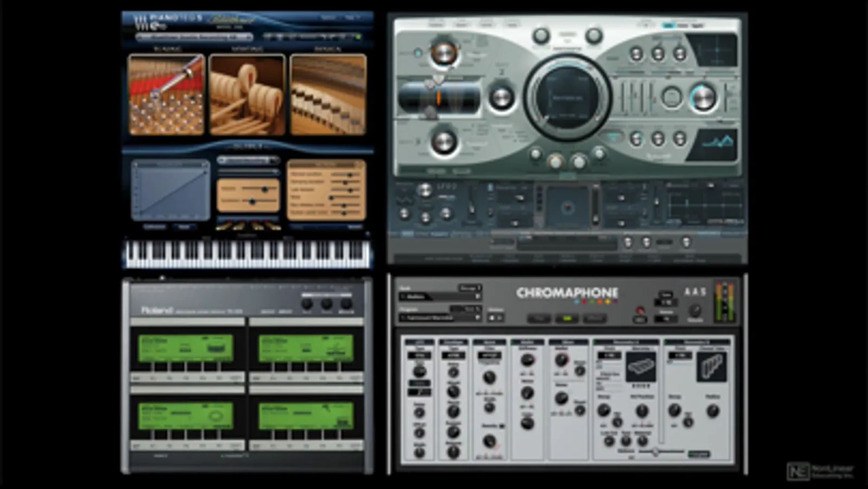Viewport: 868px width, 489px height.
Task: Select the right Chromaphone view tab
Action: click(x=594, y=318)
